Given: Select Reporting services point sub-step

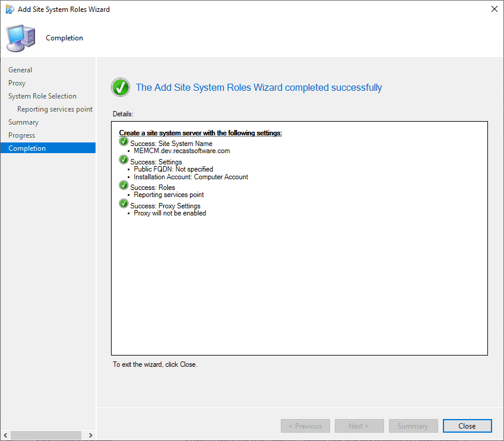Looking at the screenshot, I should click(55, 109).
